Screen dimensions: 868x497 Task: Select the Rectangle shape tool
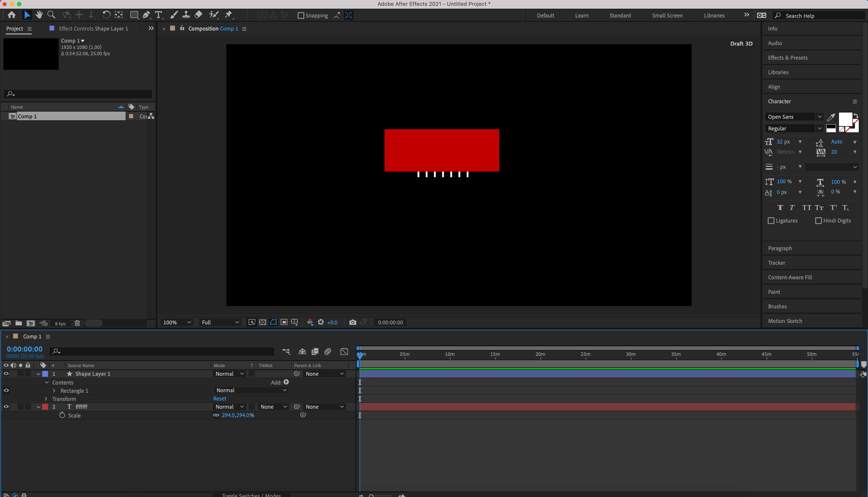click(x=134, y=15)
